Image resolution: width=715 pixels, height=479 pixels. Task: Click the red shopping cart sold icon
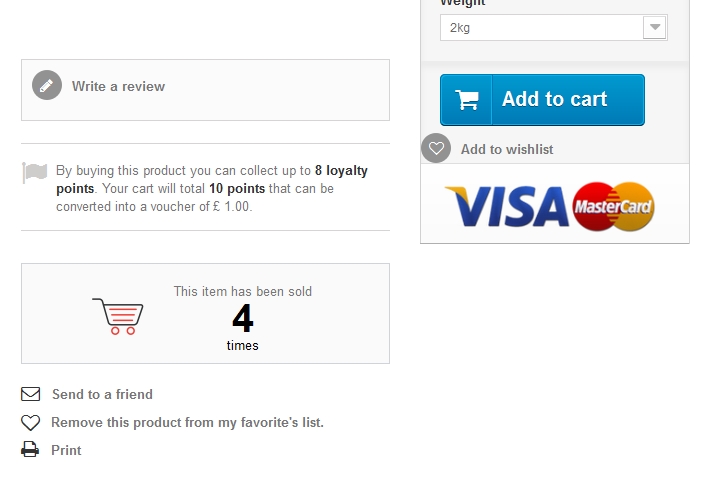pyautogui.click(x=118, y=317)
